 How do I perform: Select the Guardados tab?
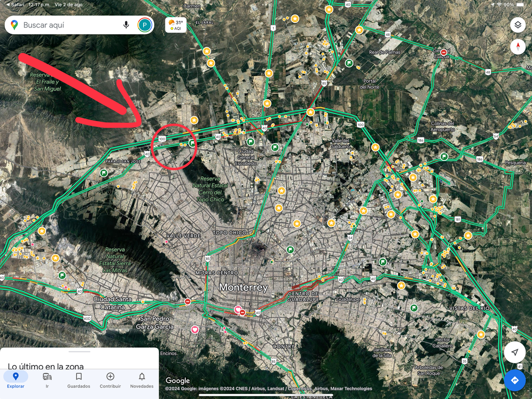coord(78,380)
